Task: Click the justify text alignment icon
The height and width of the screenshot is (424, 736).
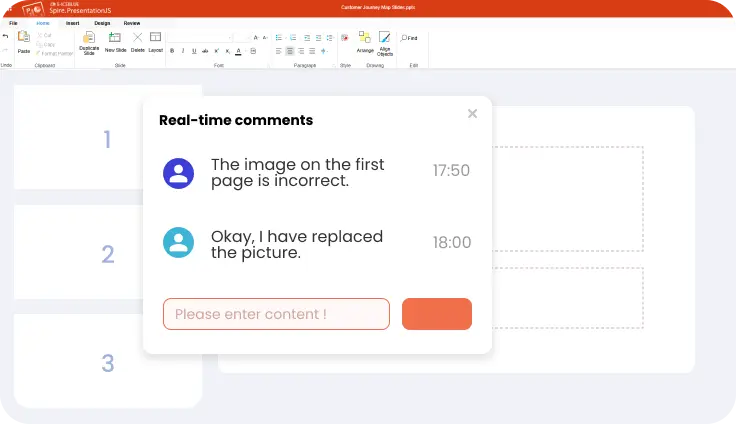Action: [x=312, y=51]
